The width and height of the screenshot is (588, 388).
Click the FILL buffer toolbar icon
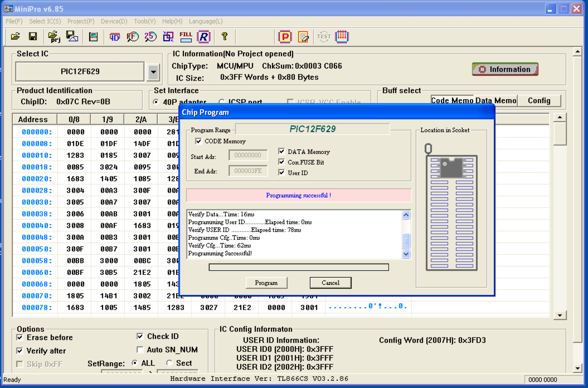pos(186,37)
